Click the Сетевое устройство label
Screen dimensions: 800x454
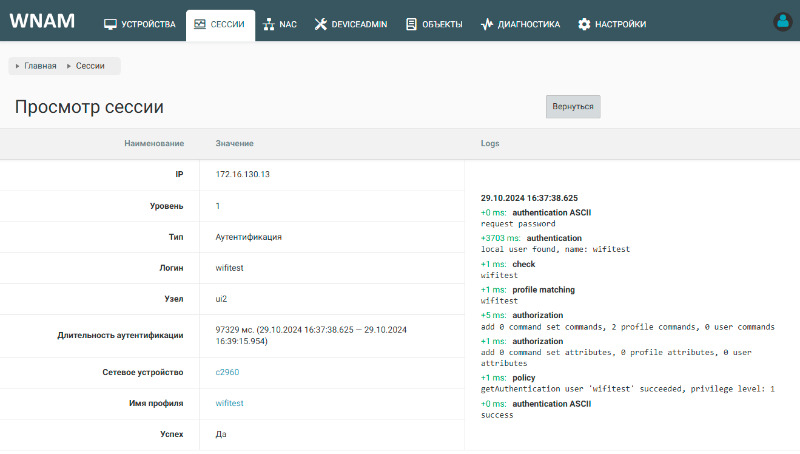coord(142,372)
